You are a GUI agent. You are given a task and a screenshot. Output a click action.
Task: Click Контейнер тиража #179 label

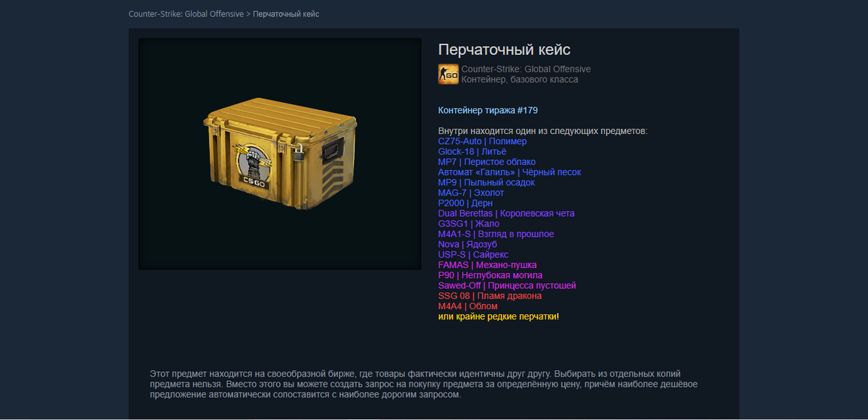488,111
